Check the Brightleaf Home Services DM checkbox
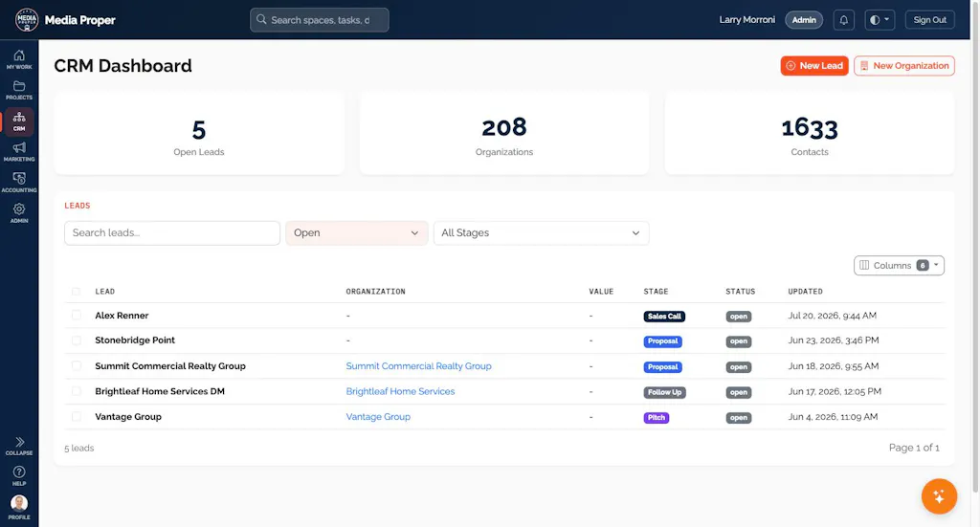Screen dimensions: 980x527 [x=77, y=391]
